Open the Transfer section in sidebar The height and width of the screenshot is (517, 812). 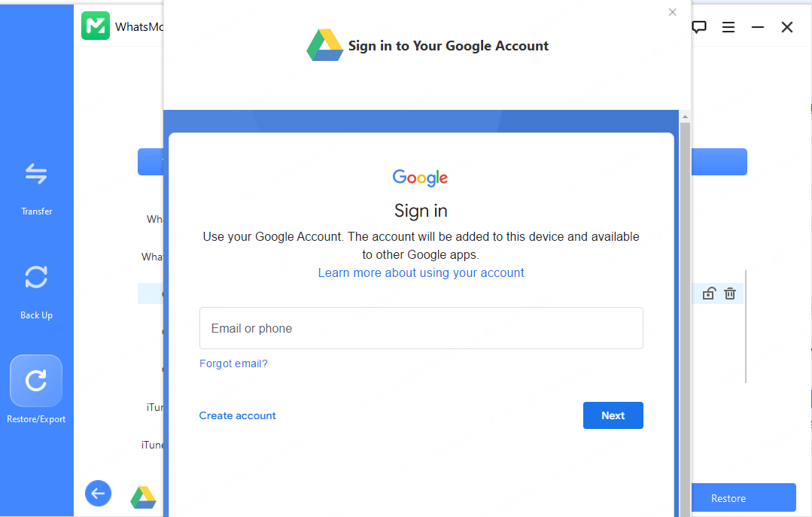36,175
